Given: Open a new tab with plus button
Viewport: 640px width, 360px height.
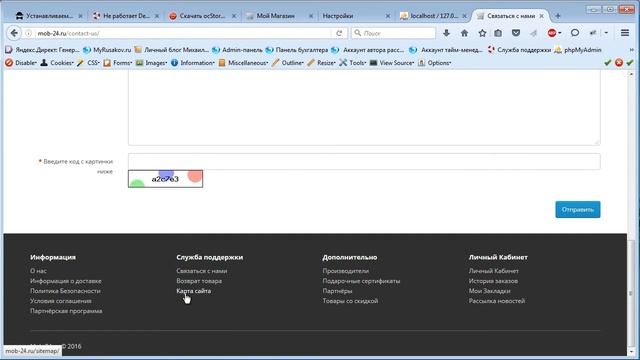Looking at the screenshot, I should click(x=558, y=16).
